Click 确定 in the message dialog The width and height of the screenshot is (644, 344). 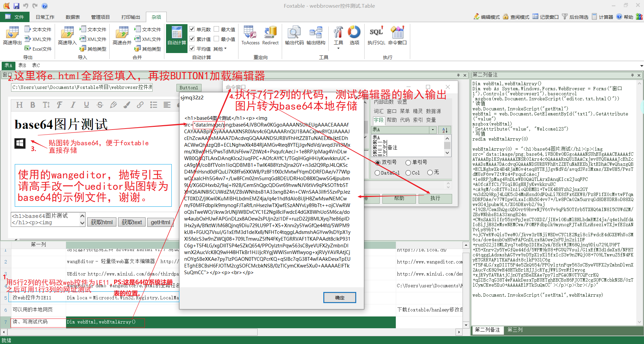click(339, 298)
